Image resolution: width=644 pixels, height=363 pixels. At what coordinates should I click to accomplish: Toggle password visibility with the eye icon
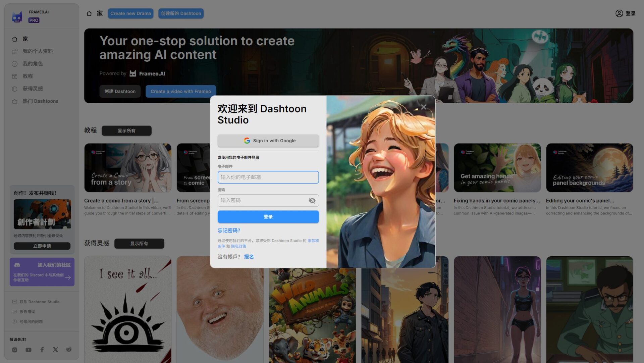[x=312, y=200]
